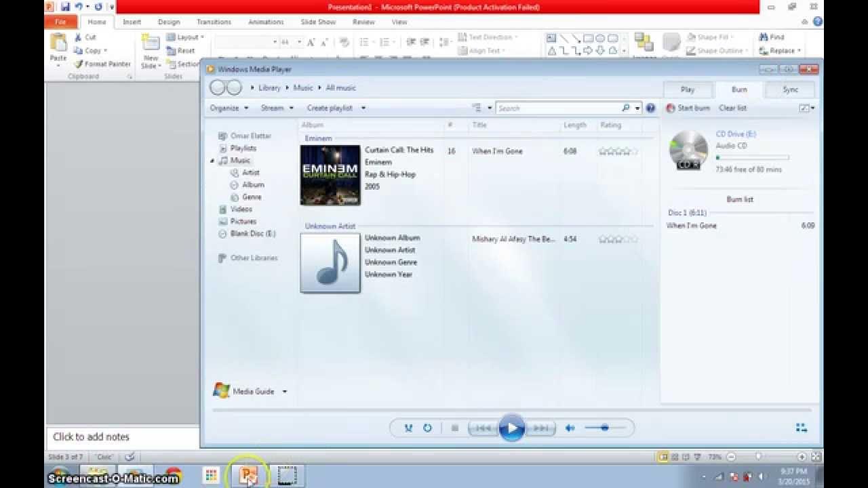The width and height of the screenshot is (868, 488).
Task: Click the search magnifier icon
Action: pyautogui.click(x=626, y=108)
